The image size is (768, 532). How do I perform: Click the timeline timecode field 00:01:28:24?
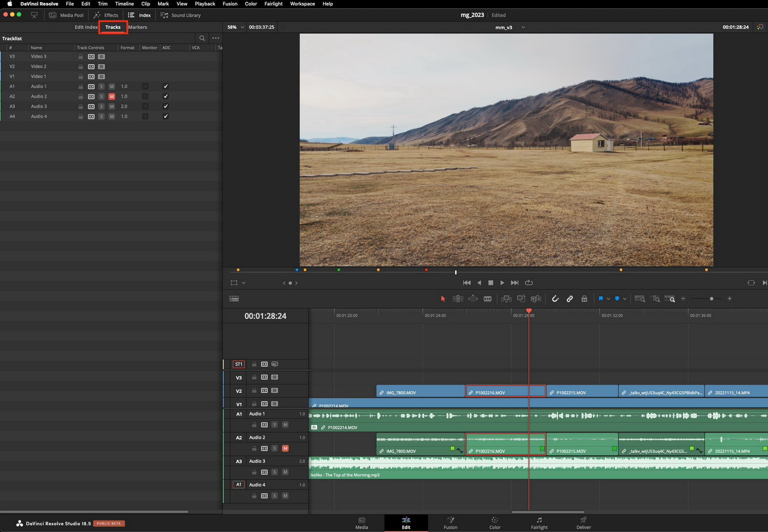pyautogui.click(x=265, y=316)
